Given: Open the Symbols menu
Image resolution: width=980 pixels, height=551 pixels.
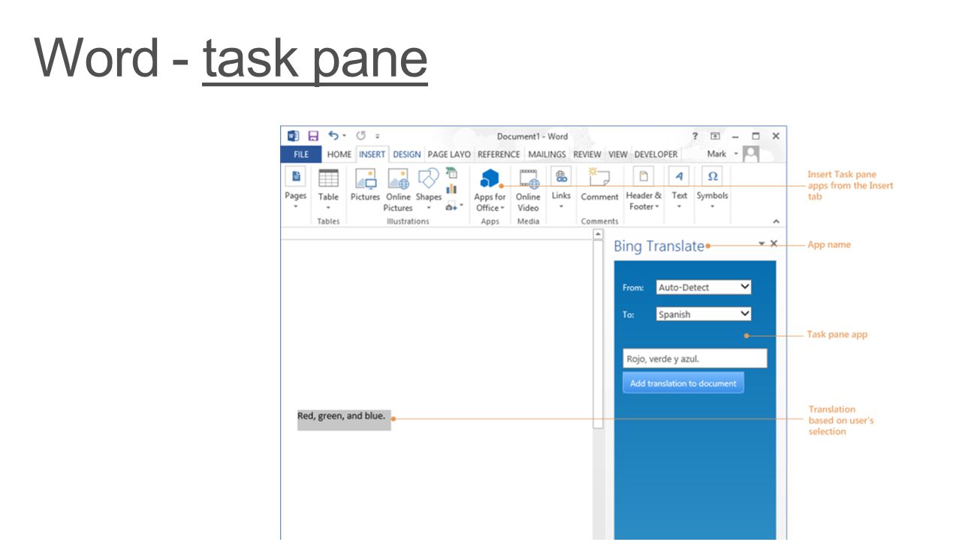Looking at the screenshot, I should pyautogui.click(x=712, y=188).
